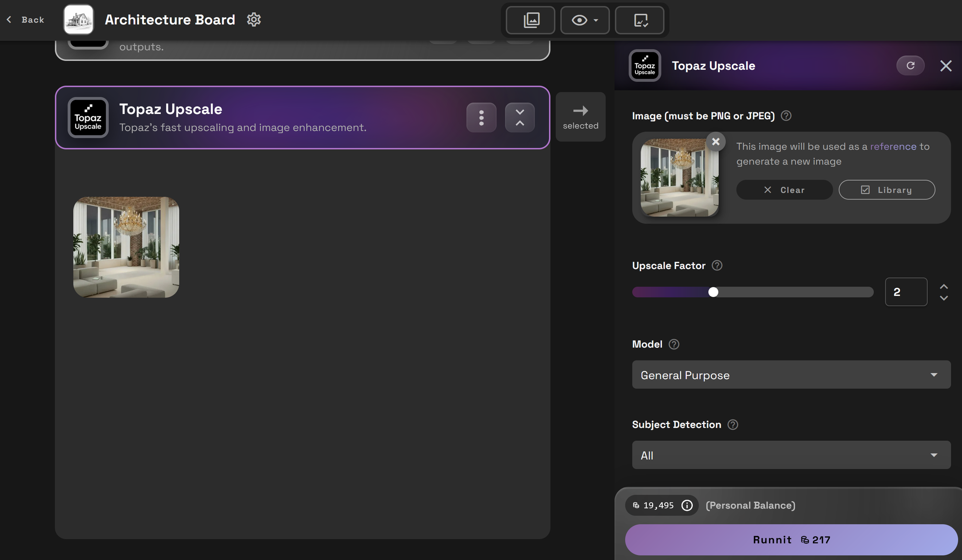The image size is (962, 560).
Task: Click the '(Personal Balance)' label
Action: 750,505
